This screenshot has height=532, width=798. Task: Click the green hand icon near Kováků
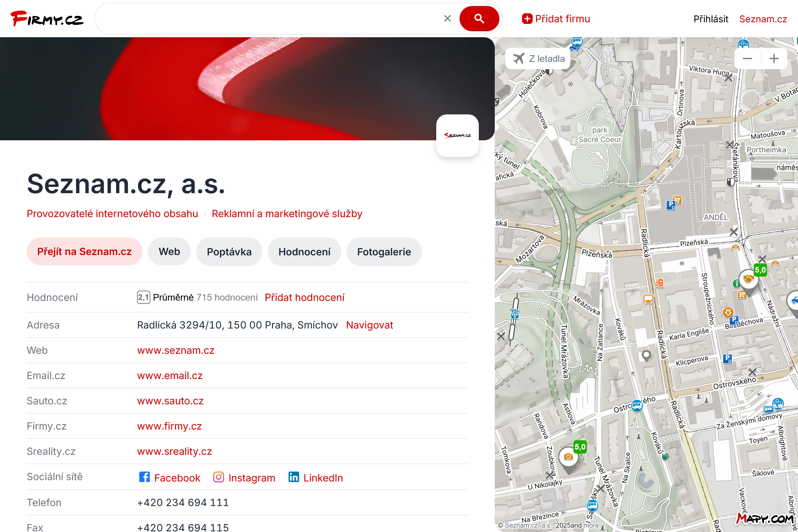666,456
